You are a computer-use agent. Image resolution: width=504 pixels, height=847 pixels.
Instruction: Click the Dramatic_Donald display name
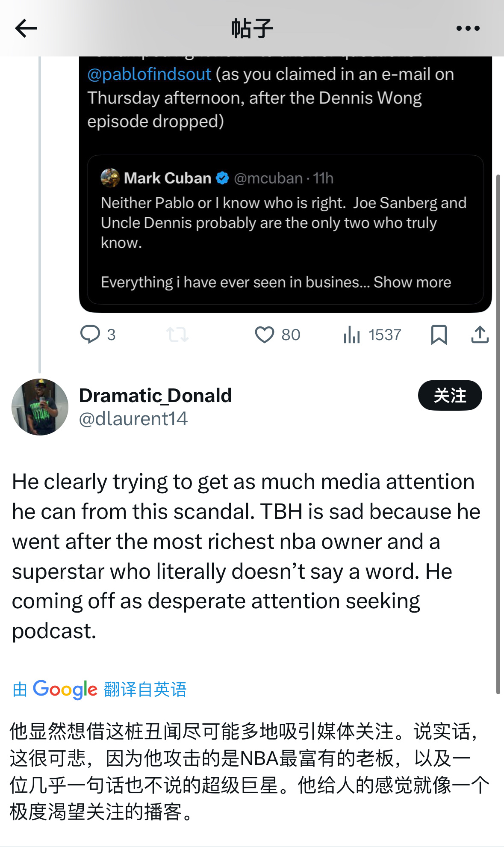tap(156, 395)
